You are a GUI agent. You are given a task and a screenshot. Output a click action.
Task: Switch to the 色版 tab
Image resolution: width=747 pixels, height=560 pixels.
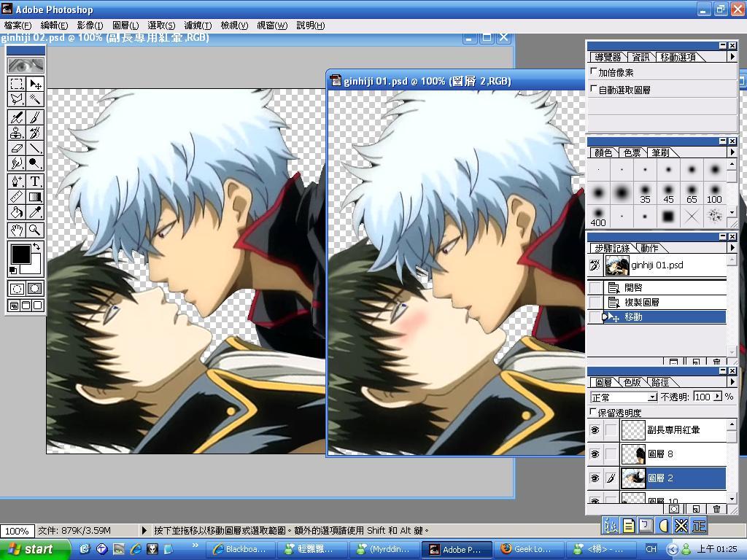tap(632, 382)
